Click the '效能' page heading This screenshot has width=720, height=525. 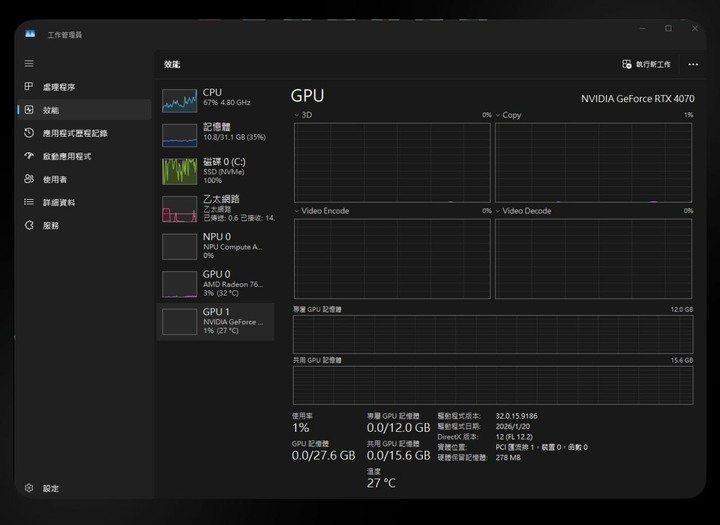tap(172, 64)
